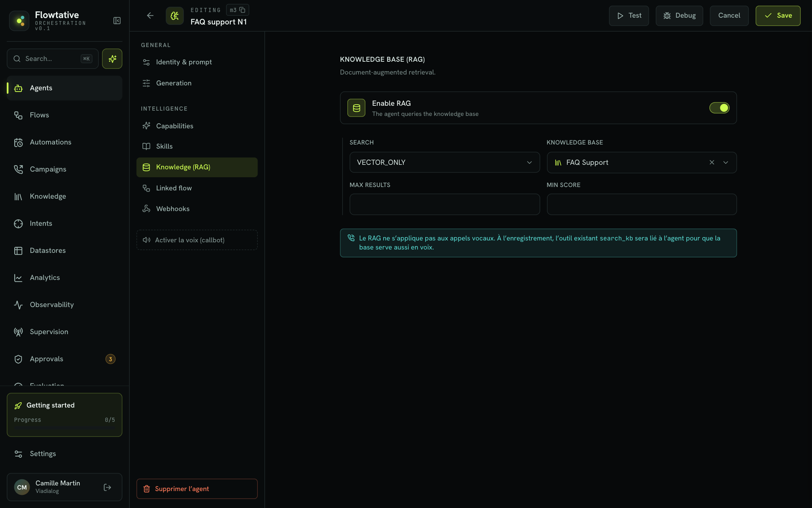Clear the FAQ Support knowledge base selection
Image resolution: width=812 pixels, height=508 pixels.
coord(712,163)
